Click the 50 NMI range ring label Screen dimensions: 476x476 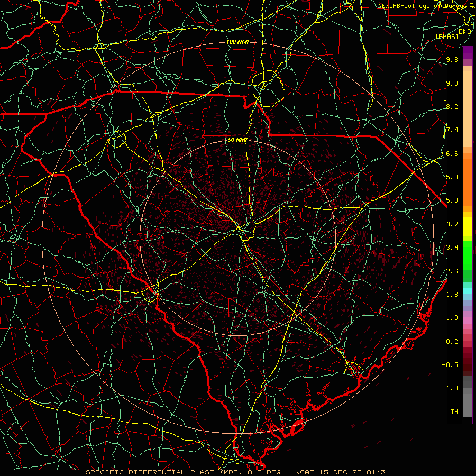coord(237,140)
